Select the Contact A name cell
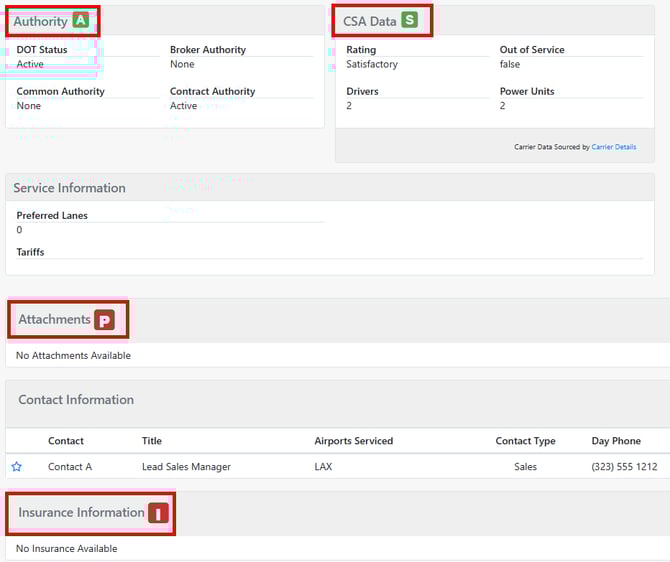Screen dimensions: 670x562 (70, 467)
